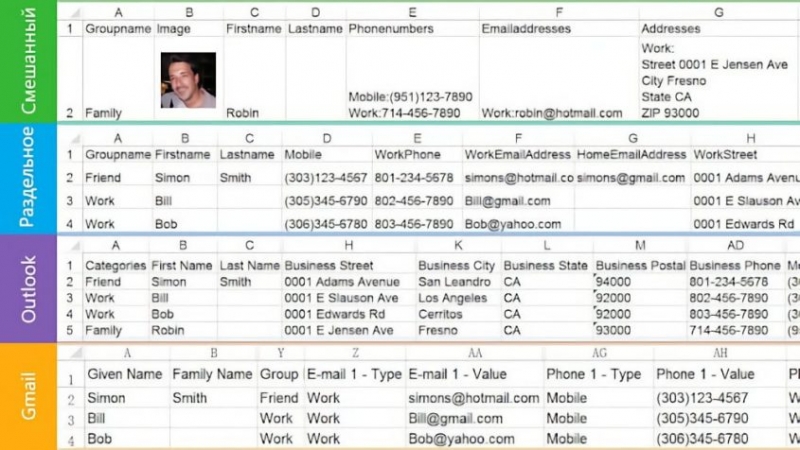Click the San Leandro cell
This screenshot has height=450, width=800.
coord(458,282)
